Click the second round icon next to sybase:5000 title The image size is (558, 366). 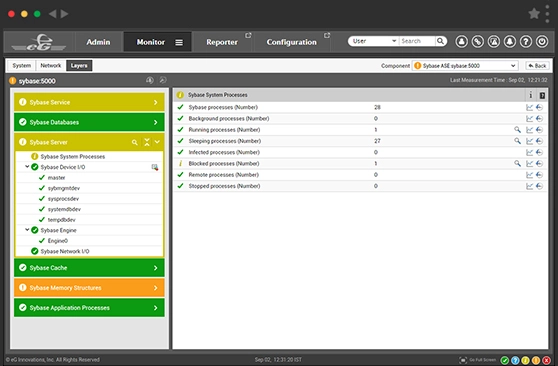(x=163, y=80)
